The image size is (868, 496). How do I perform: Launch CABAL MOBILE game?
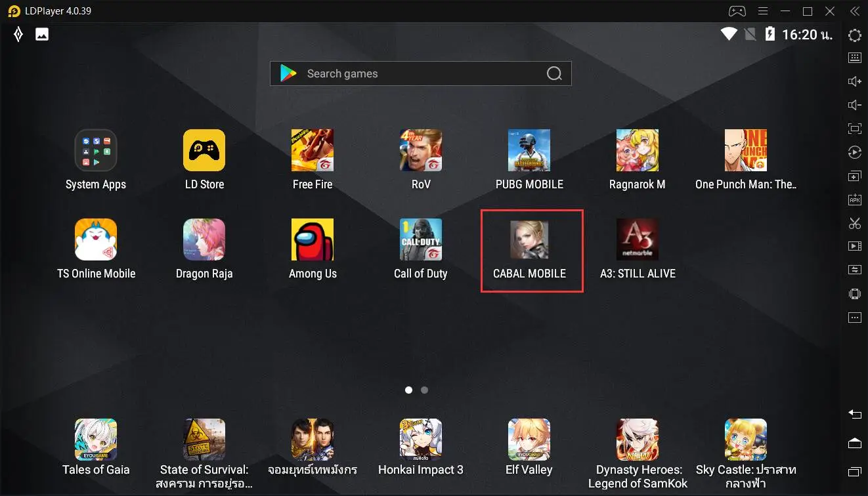coord(529,239)
